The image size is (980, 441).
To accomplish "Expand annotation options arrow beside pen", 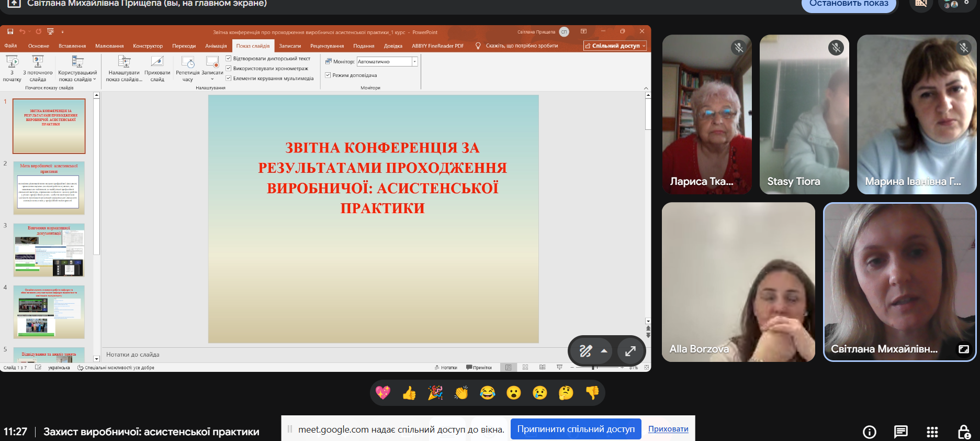I will 604,351.
